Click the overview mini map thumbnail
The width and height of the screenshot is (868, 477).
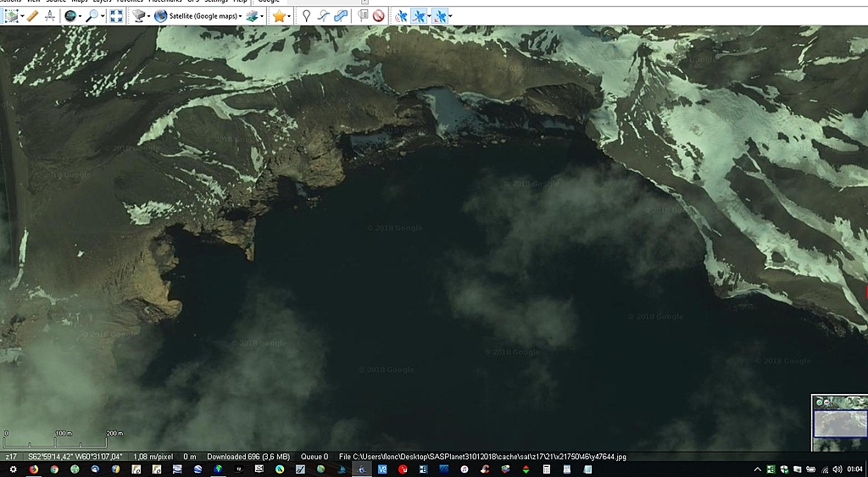[x=840, y=424]
